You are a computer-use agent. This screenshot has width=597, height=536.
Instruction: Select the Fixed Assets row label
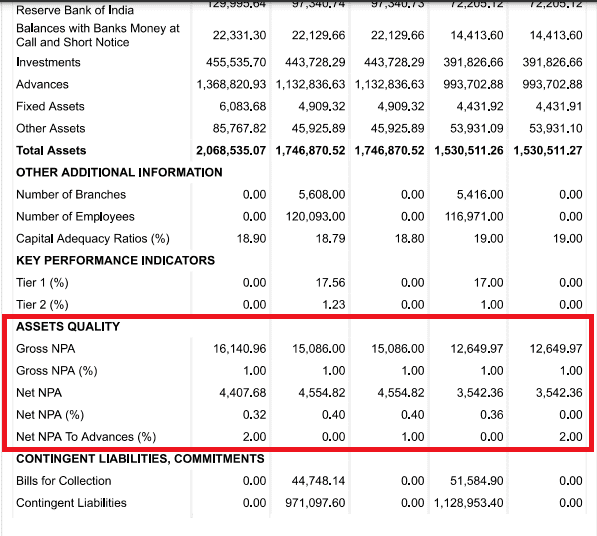pos(50,106)
